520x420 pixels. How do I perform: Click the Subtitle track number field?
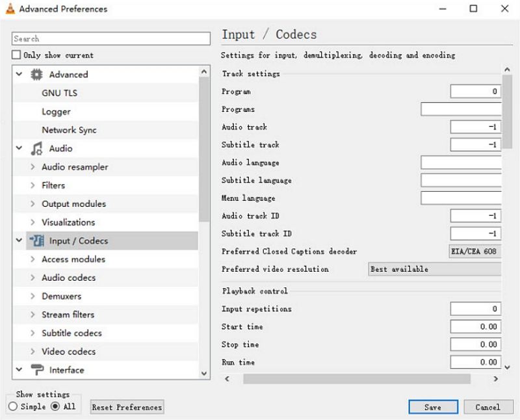click(476, 144)
